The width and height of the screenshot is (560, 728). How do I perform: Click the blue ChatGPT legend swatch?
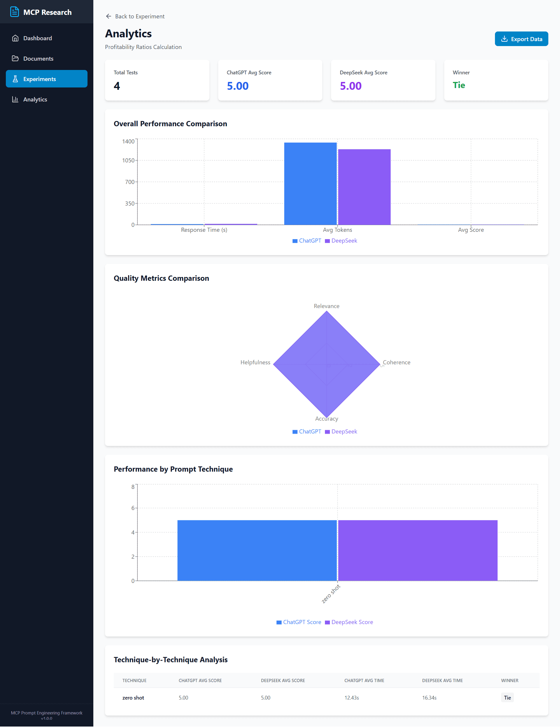coord(294,240)
